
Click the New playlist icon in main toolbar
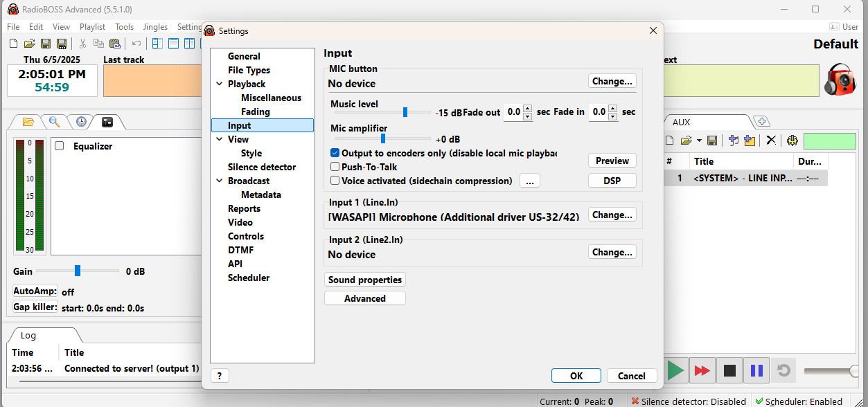(x=14, y=44)
